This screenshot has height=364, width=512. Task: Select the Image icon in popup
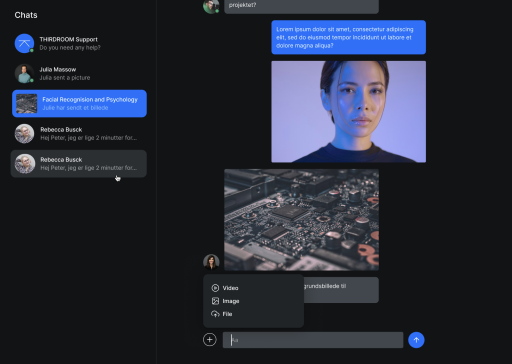[x=215, y=301]
